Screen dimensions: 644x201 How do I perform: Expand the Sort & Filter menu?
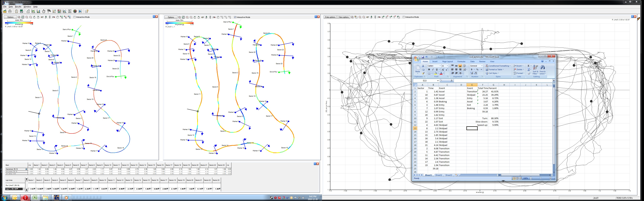click(535, 70)
